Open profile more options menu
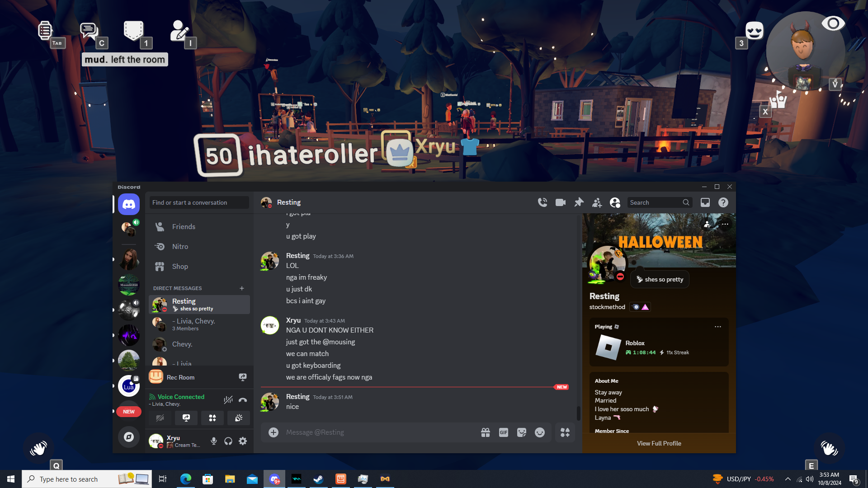The image size is (868, 488). (725, 224)
